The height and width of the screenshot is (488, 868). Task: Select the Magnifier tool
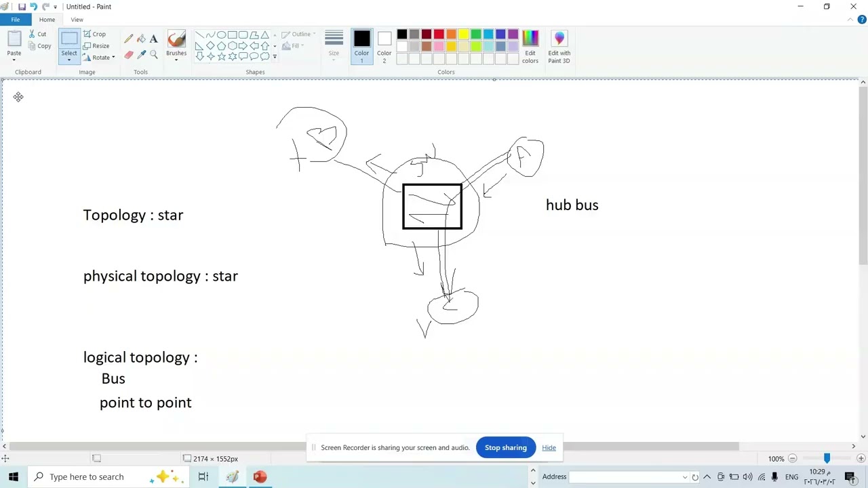pyautogui.click(x=153, y=54)
